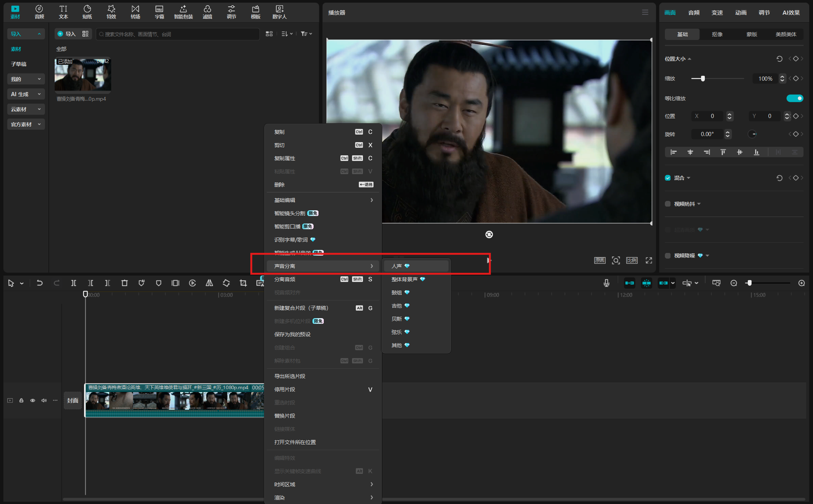Click the media search input field
This screenshot has height=504, width=813.
tap(177, 34)
